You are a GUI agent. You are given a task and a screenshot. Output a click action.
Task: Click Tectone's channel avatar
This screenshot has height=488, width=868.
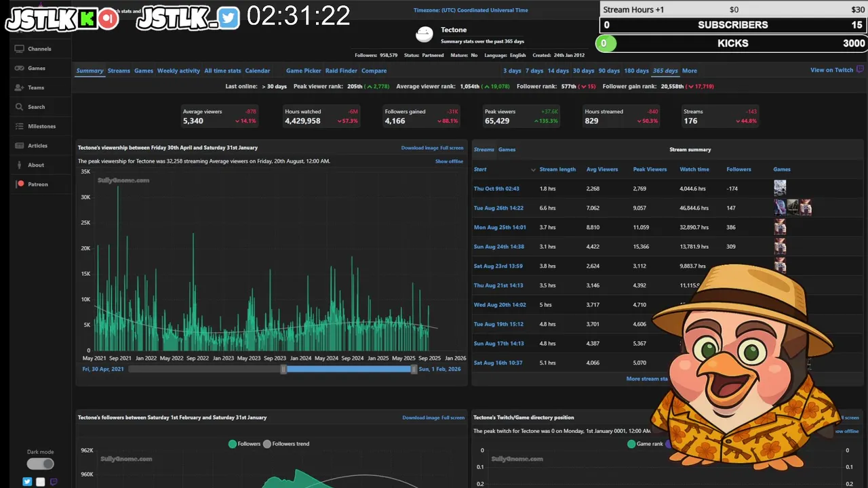425,35
